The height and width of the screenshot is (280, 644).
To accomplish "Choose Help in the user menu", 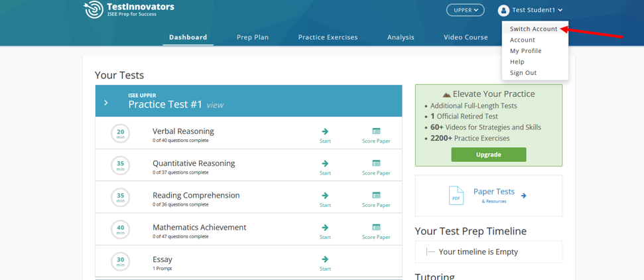I will pos(517,62).
